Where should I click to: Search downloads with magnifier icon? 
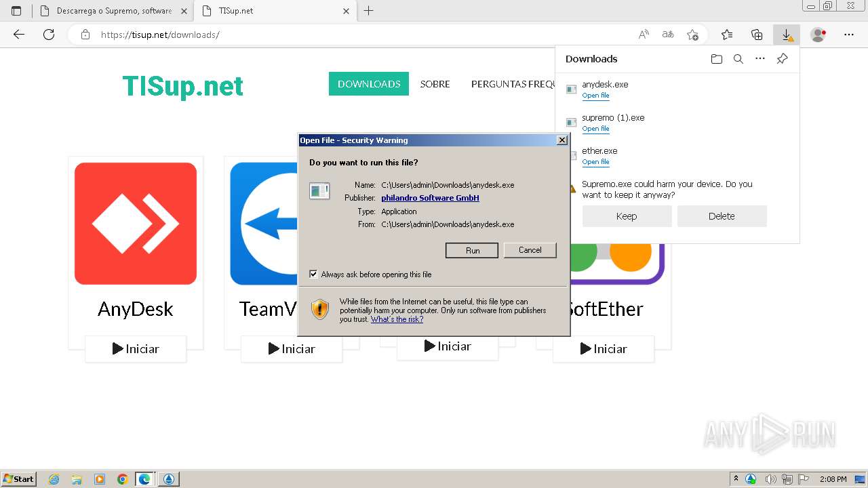click(738, 59)
